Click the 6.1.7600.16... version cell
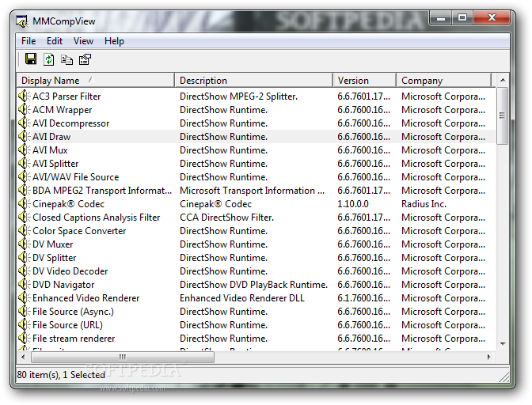 363,298
